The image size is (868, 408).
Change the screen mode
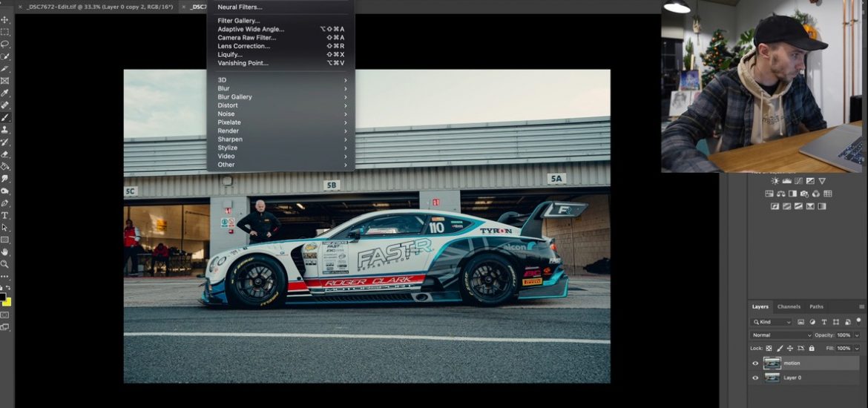point(4,327)
